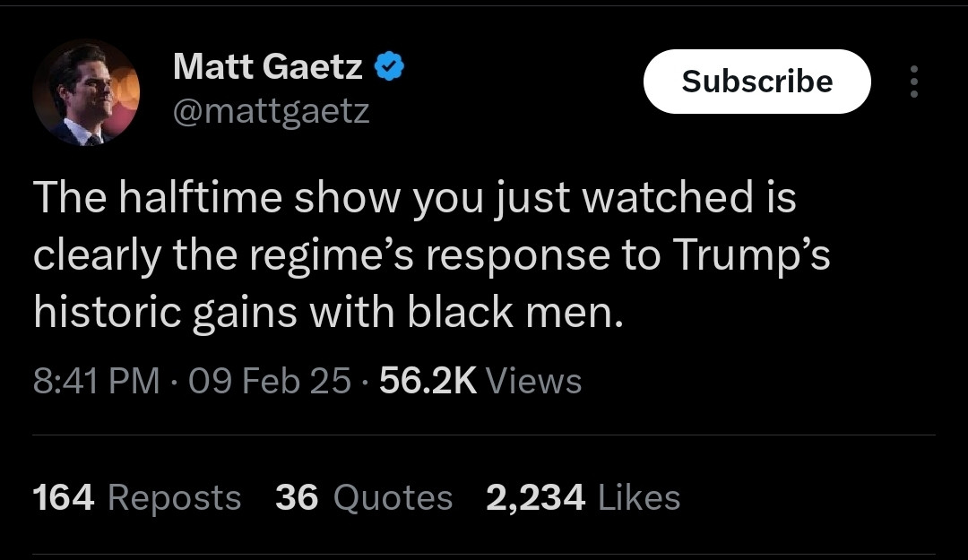Click the Quotes label text
Image resolution: width=968 pixels, height=560 pixels.
click(393, 497)
